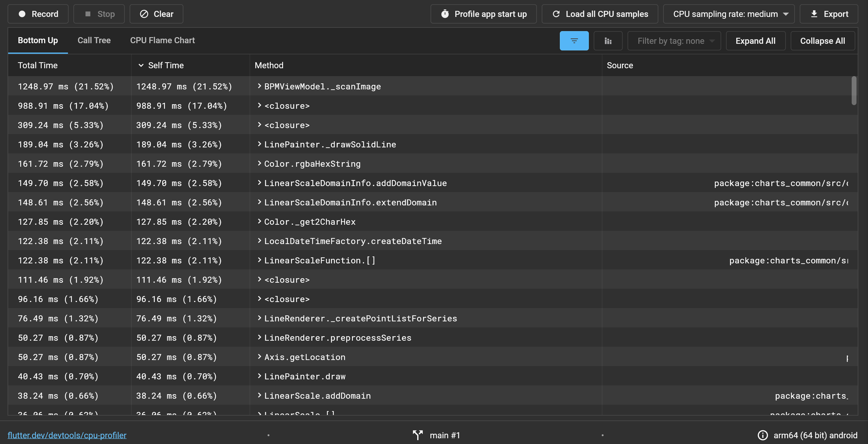Expand LineRenderer._createPointListForSeries row
The image size is (868, 444).
[x=260, y=318]
